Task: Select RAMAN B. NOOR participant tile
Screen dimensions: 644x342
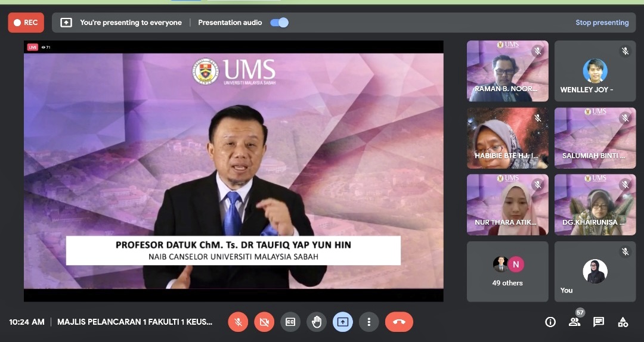Action: [x=507, y=71]
